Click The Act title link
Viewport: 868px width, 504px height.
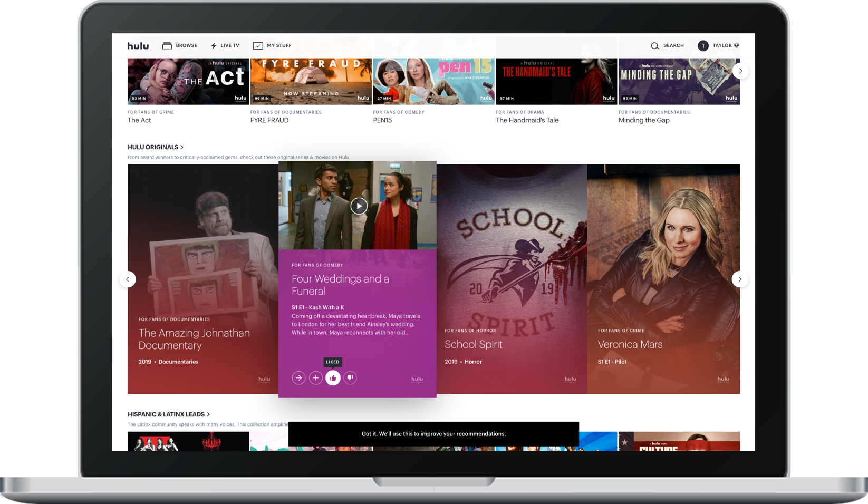(139, 120)
